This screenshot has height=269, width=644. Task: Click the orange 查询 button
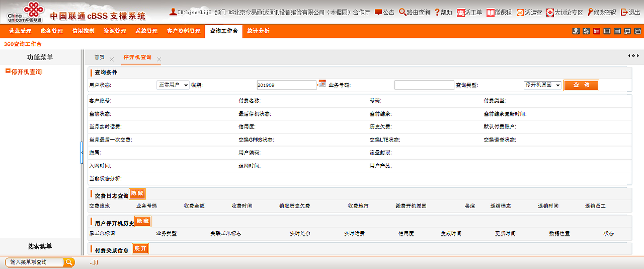tap(581, 85)
